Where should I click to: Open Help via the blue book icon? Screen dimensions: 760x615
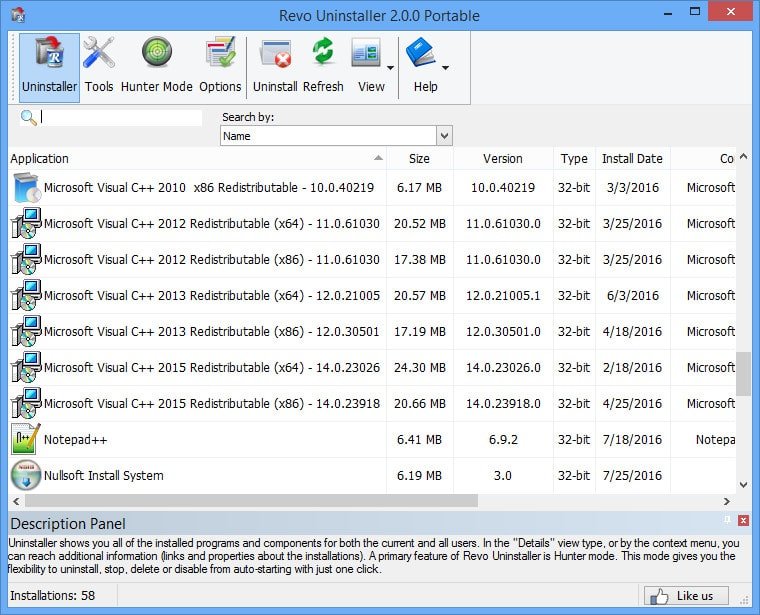(x=420, y=52)
